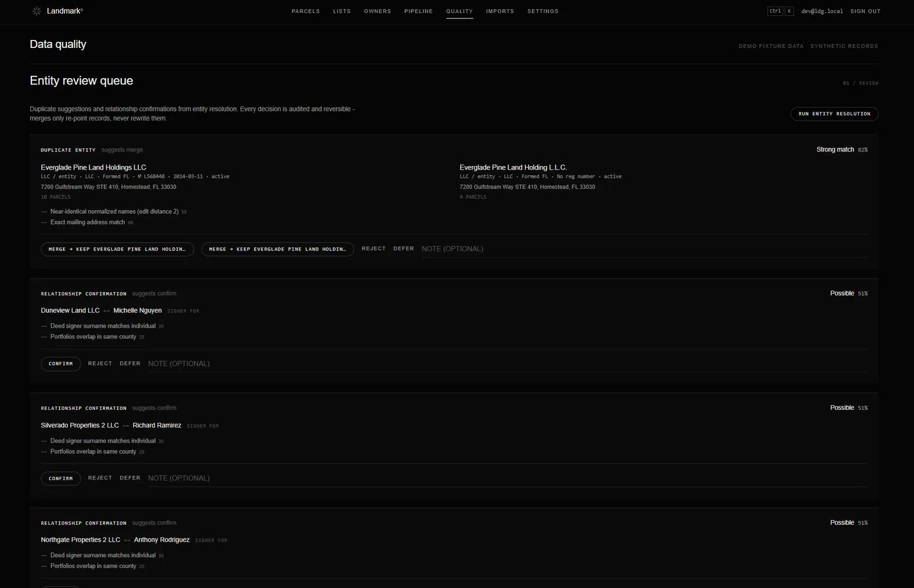Click the Northgate Properties 2 LLC name
914x588 pixels.
(x=81, y=539)
